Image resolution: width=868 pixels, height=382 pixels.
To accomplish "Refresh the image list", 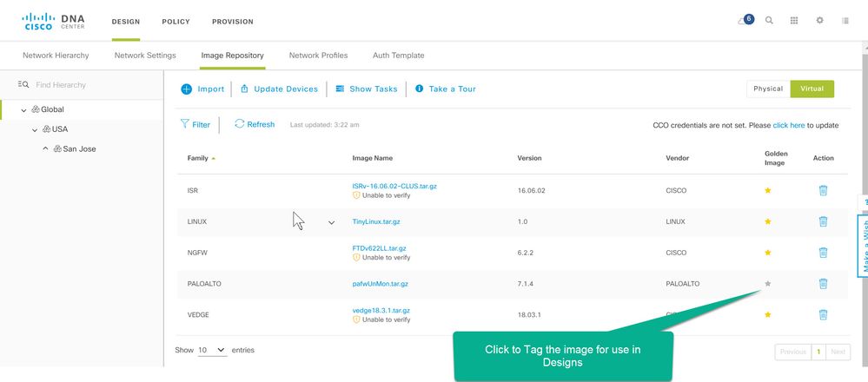I will [255, 124].
